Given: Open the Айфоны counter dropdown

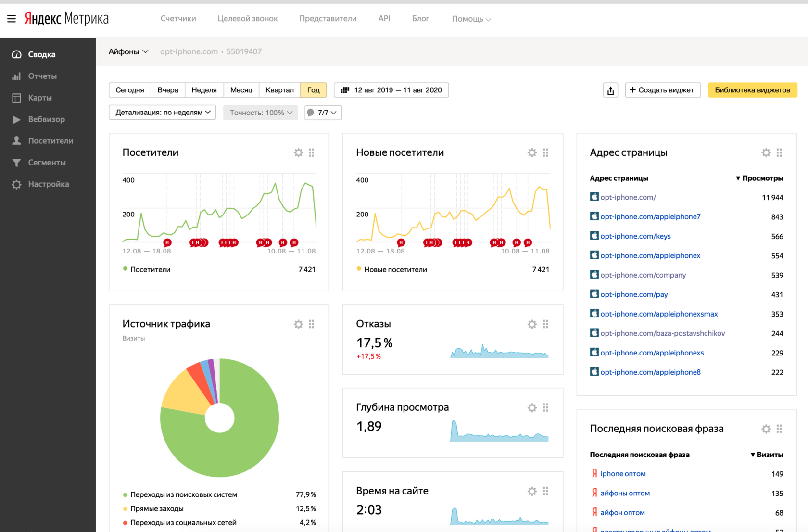Looking at the screenshot, I should (x=128, y=51).
